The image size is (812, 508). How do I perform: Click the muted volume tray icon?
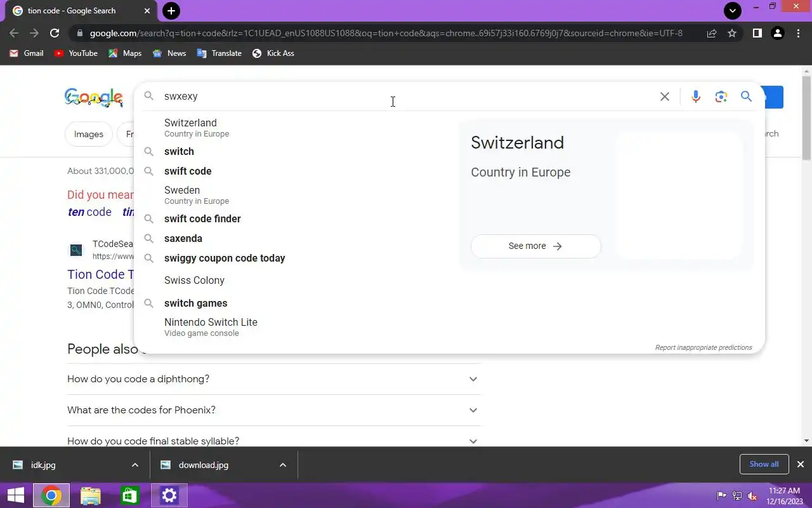[752, 496]
